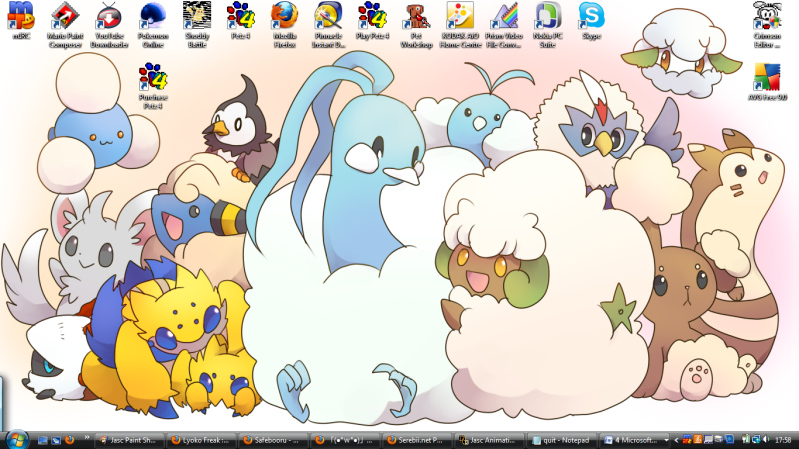This screenshot has width=799, height=449.
Task: Select the AVG Free 9.0 icon
Action: tap(767, 82)
